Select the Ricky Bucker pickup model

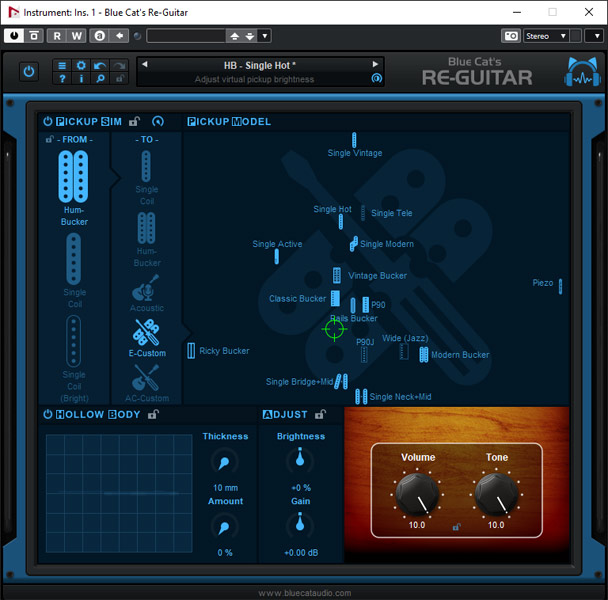coord(192,351)
